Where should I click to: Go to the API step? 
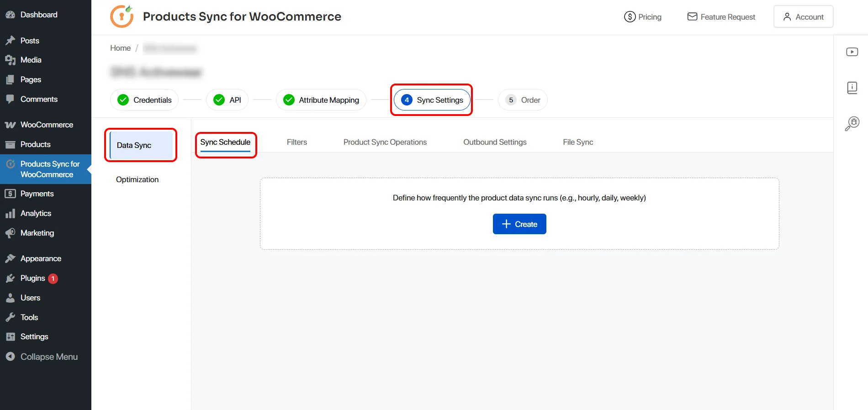pos(227,100)
